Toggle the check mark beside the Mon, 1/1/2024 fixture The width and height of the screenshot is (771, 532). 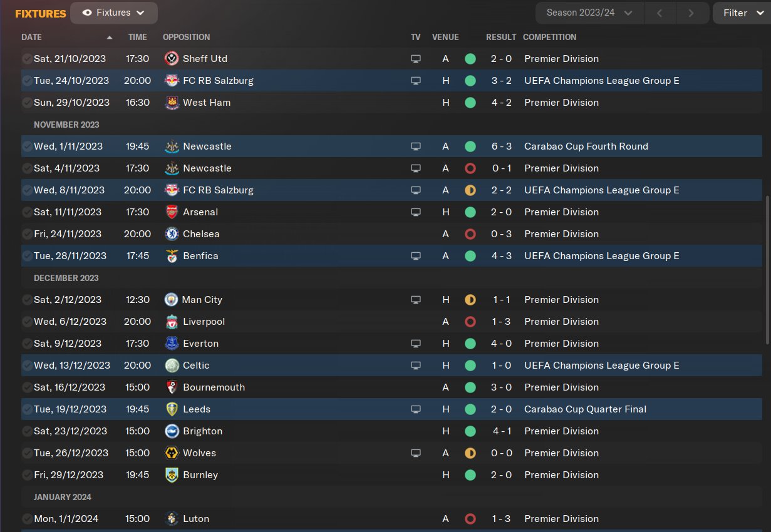point(27,519)
